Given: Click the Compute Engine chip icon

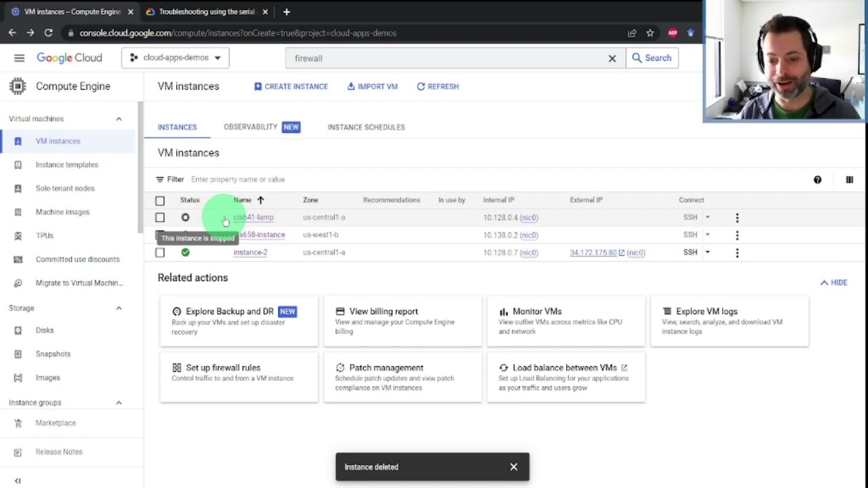Looking at the screenshot, I should pyautogui.click(x=18, y=86).
